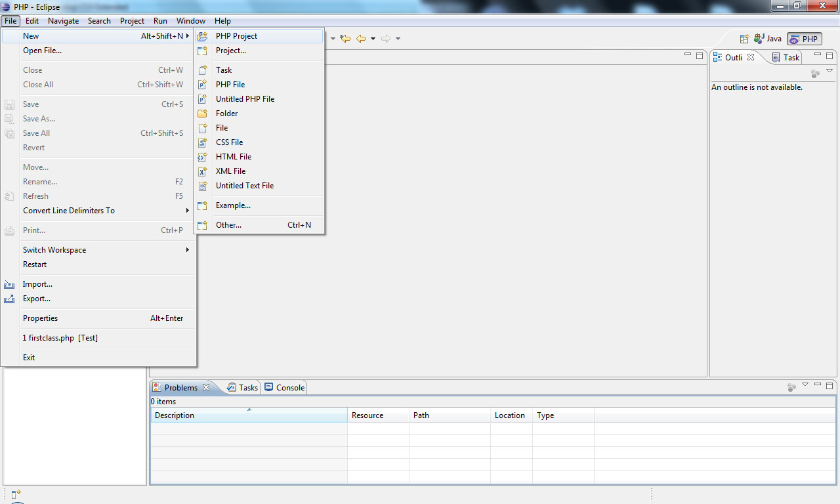
Task: Click the Open Perspective icon
Action: click(x=744, y=39)
